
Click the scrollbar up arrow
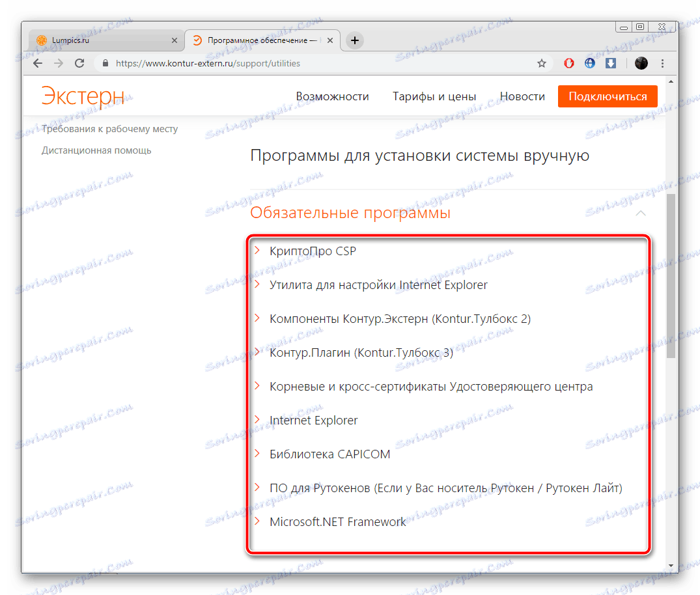point(671,82)
